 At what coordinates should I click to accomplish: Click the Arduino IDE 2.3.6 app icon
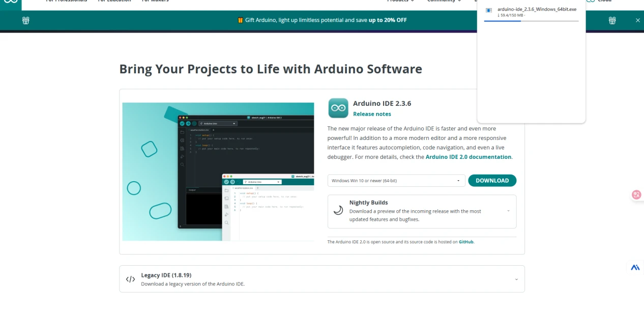point(338,108)
